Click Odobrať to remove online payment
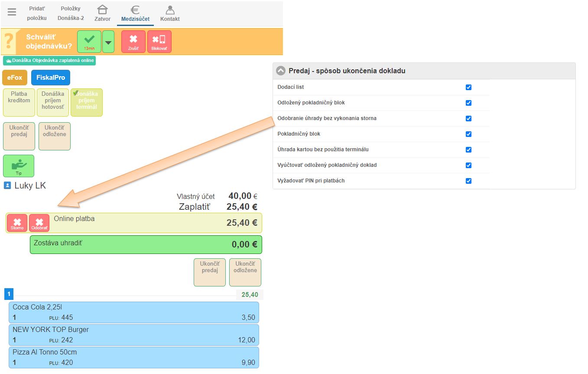The width and height of the screenshot is (588, 374). coord(39,223)
